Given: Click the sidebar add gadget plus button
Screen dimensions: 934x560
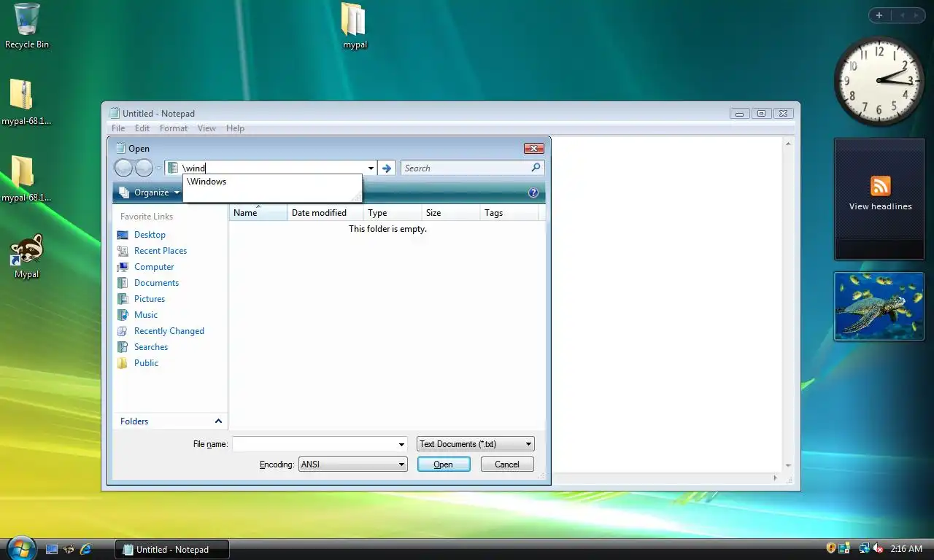Looking at the screenshot, I should coord(879,15).
